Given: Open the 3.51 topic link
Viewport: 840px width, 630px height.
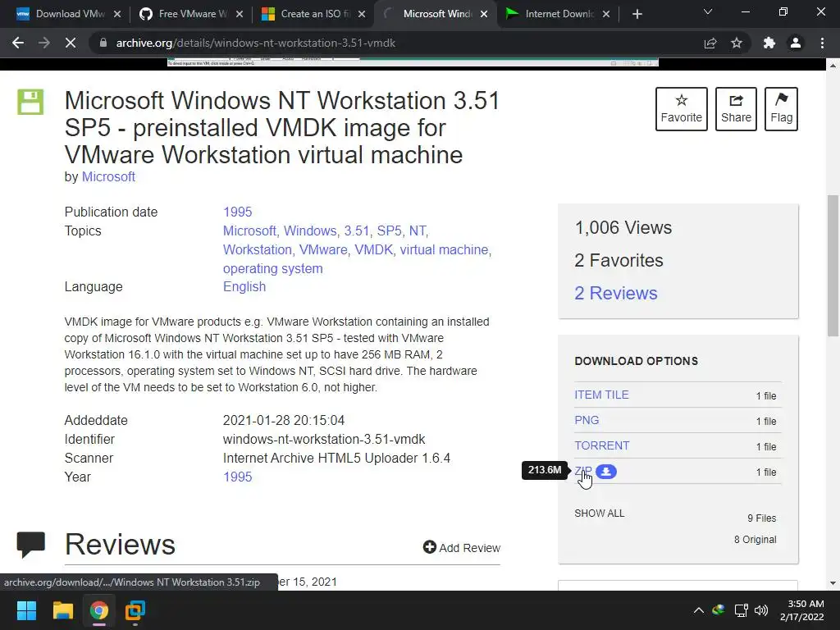Looking at the screenshot, I should coord(357,231).
